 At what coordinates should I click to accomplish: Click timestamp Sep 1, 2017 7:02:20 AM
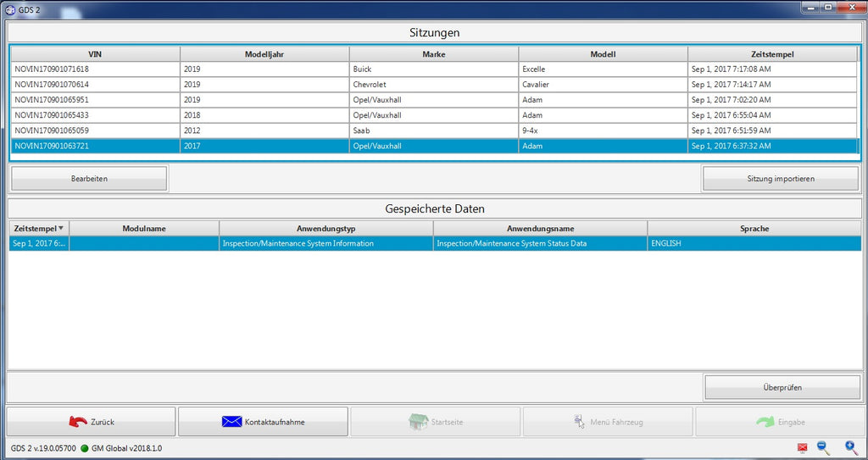coord(773,100)
